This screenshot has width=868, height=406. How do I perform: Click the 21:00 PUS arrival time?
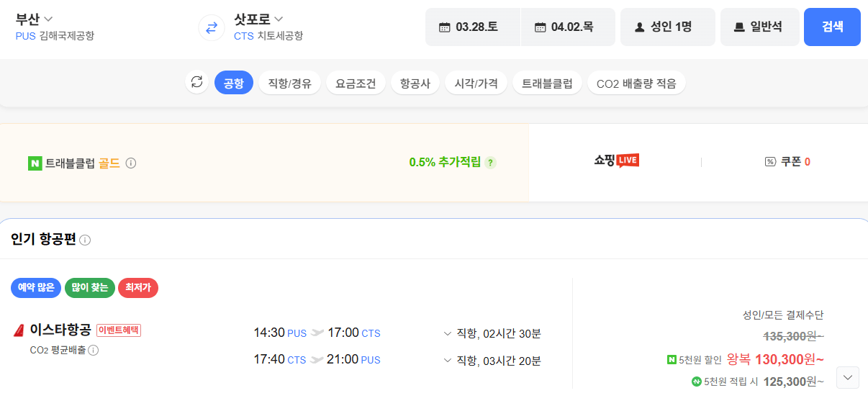(x=354, y=360)
